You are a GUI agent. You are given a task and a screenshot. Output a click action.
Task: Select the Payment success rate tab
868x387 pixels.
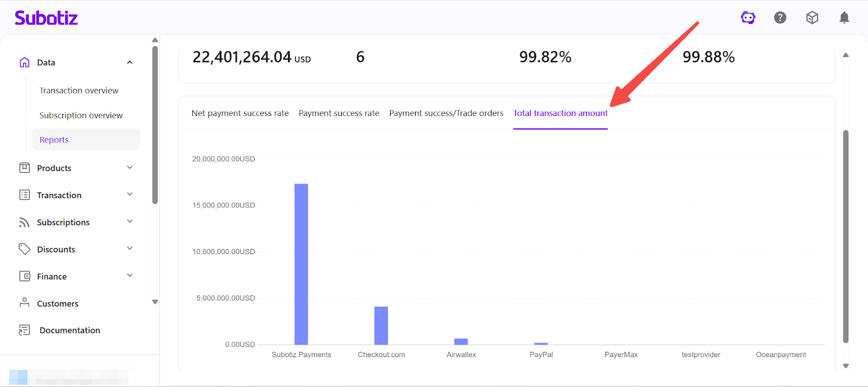[x=339, y=113]
